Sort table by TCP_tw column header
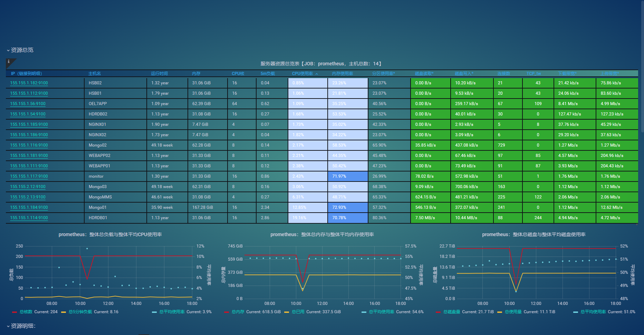This screenshot has height=335, width=644. click(534, 74)
